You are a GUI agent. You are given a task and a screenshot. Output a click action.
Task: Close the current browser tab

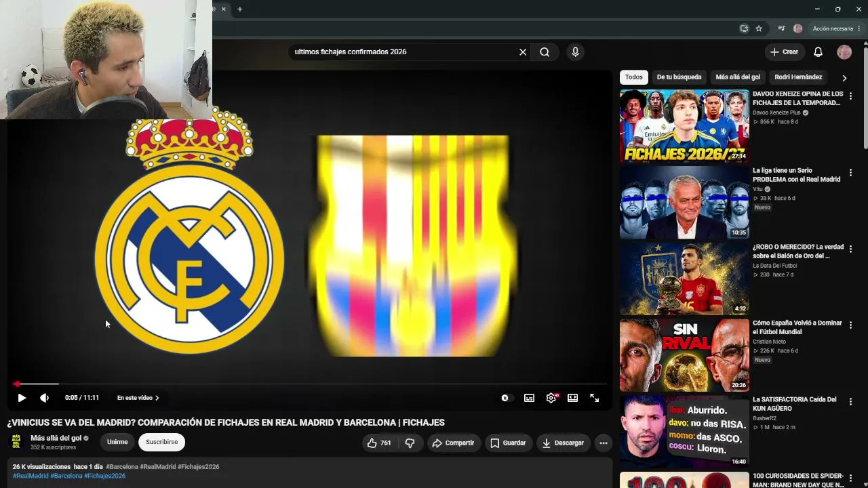(x=224, y=9)
